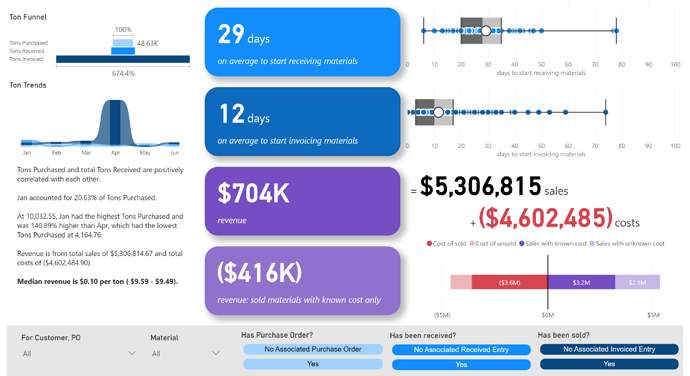690x376 pixels.
Task: Select the Tons Invoiced funnel bar
Action: (123, 59)
